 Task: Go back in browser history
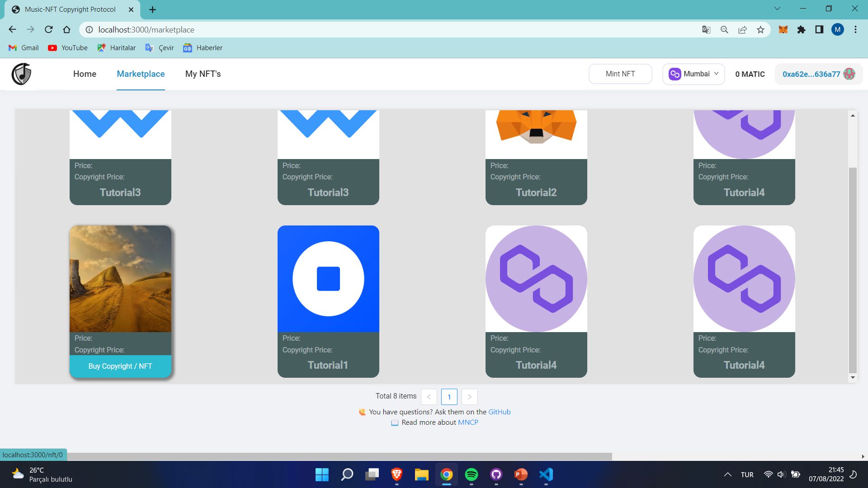point(12,29)
